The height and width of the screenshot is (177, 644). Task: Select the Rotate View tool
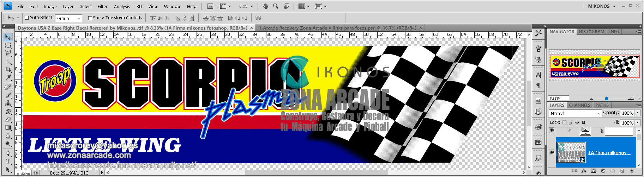pyautogui.click(x=286, y=6)
